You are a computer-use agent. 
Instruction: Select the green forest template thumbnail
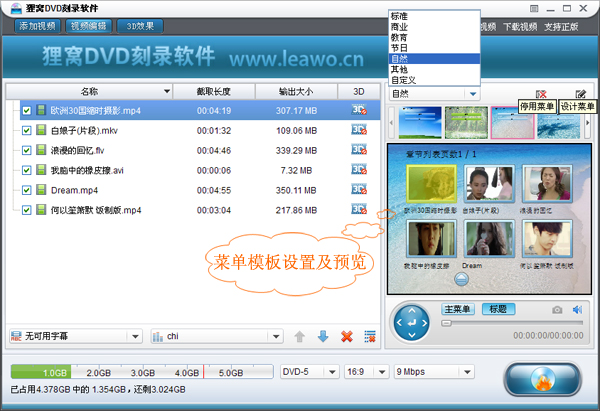click(x=466, y=122)
